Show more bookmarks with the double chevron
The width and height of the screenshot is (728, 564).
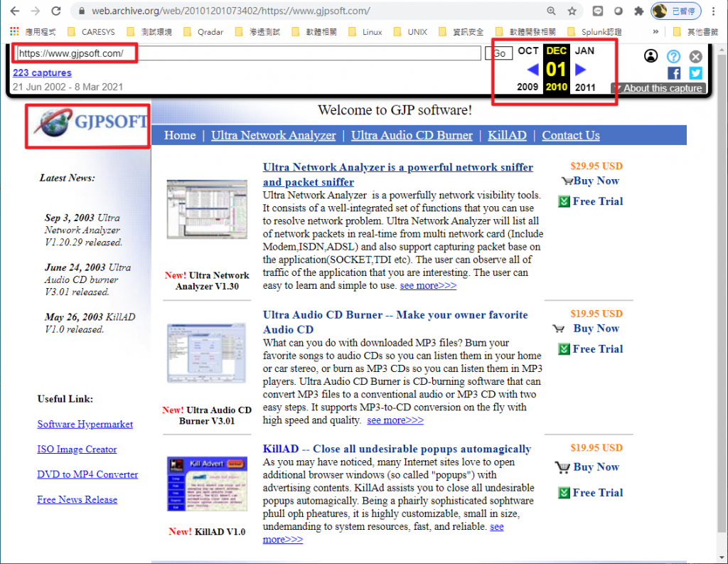(x=655, y=31)
